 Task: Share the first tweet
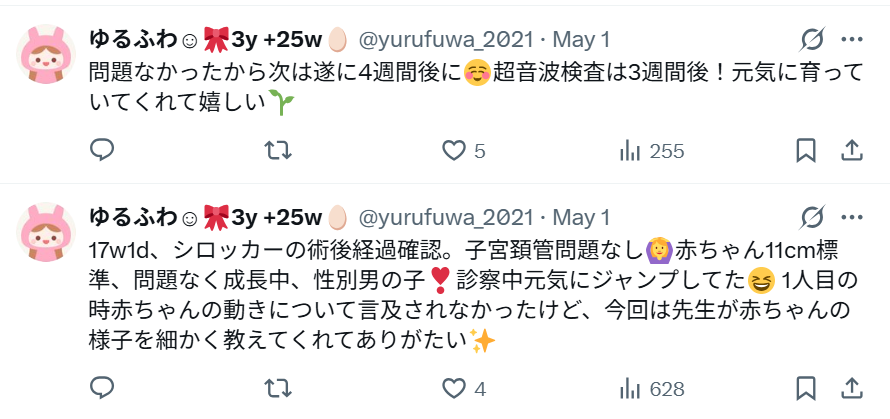point(851,150)
